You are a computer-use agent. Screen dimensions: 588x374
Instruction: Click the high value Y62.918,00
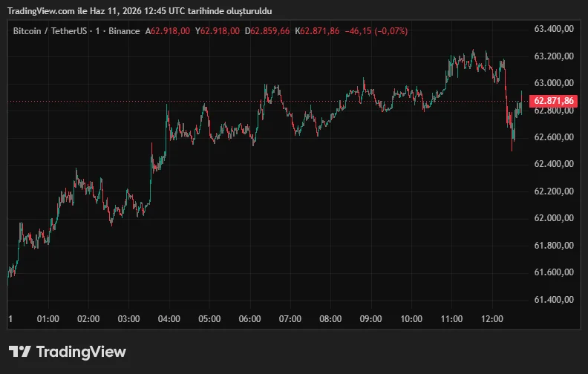coord(217,31)
